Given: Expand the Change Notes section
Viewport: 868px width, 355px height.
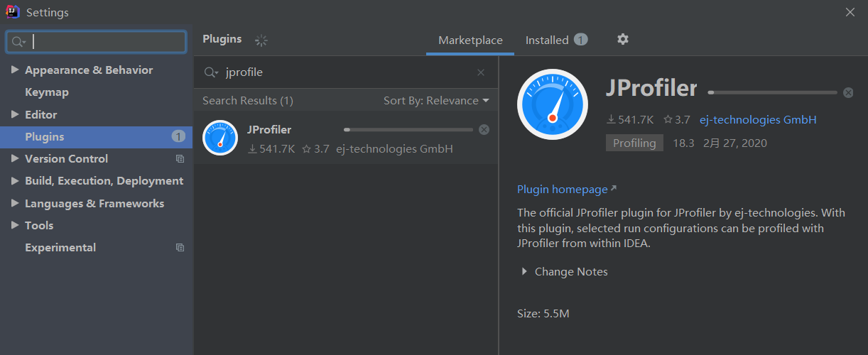Looking at the screenshot, I should [x=524, y=271].
